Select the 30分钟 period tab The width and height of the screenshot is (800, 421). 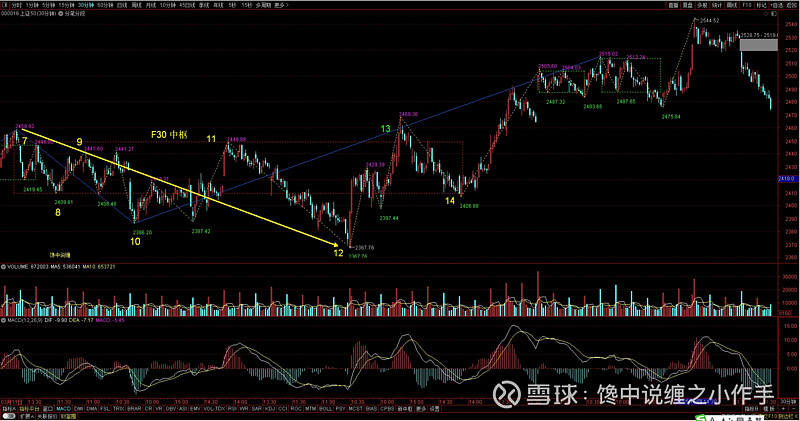86,5
